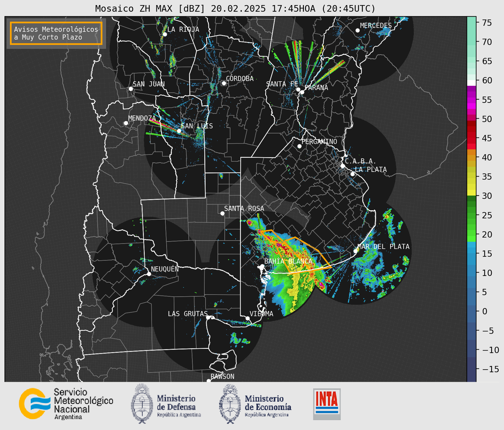Select the LA RIOJA city marker

(165, 34)
